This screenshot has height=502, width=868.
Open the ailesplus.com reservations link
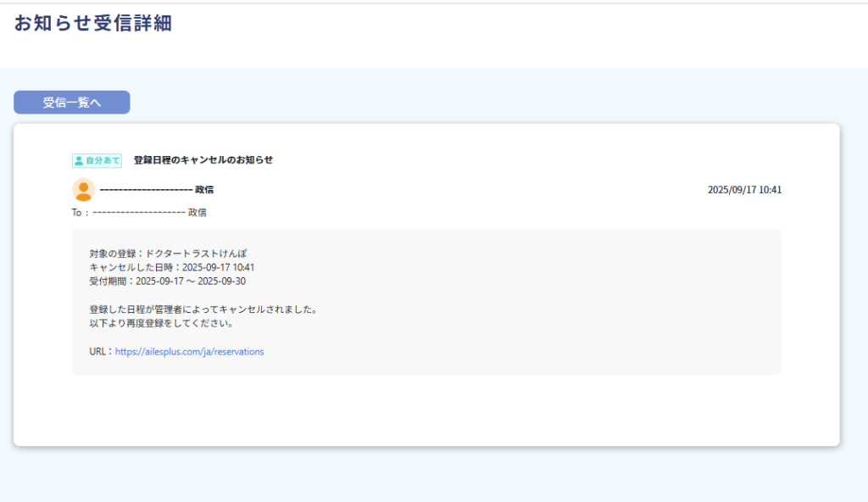(x=189, y=352)
